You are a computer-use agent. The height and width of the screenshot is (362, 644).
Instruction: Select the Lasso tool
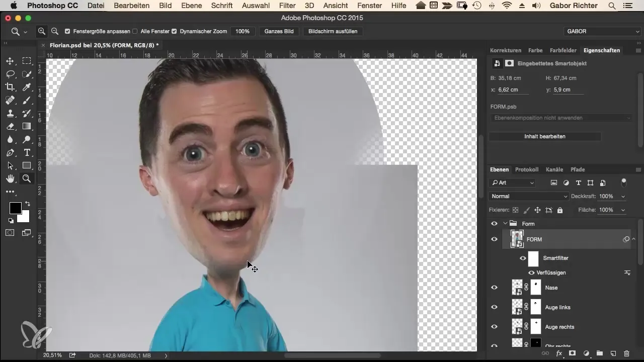(x=10, y=74)
